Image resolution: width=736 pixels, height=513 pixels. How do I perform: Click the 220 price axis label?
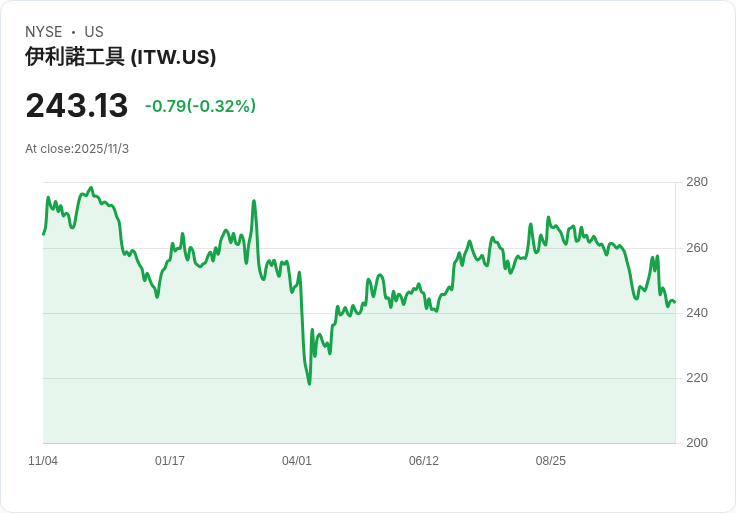point(697,378)
